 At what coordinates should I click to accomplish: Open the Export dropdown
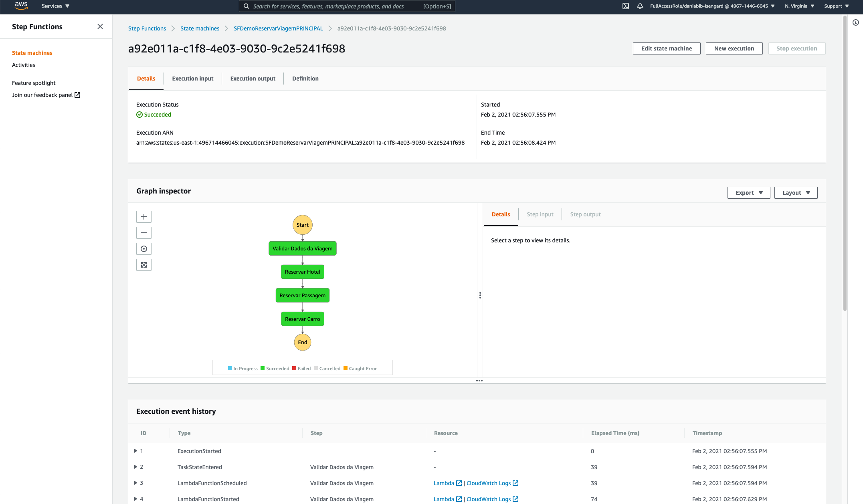pos(748,193)
